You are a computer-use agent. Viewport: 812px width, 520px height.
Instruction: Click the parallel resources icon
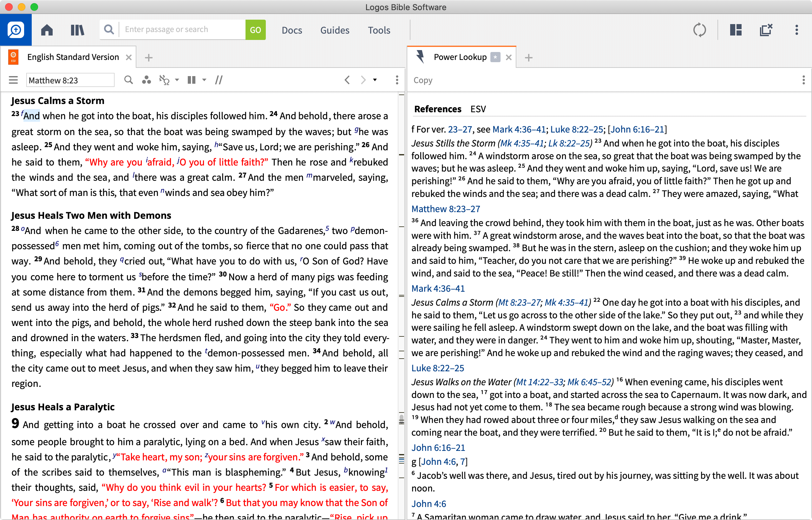point(164,80)
